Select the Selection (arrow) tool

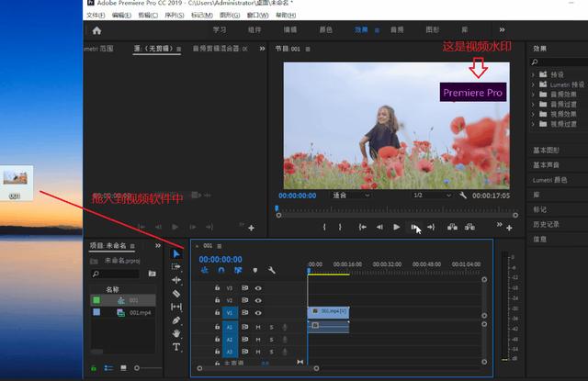click(x=176, y=254)
